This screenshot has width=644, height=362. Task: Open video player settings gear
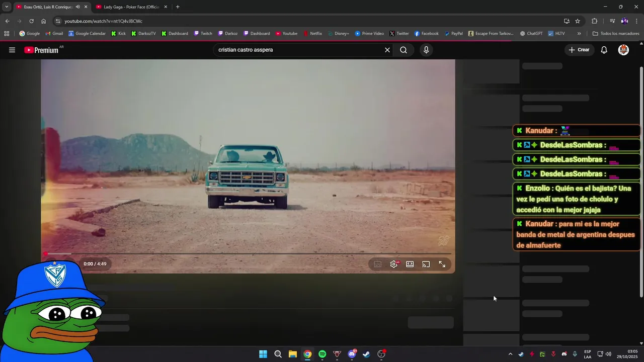[394, 264]
